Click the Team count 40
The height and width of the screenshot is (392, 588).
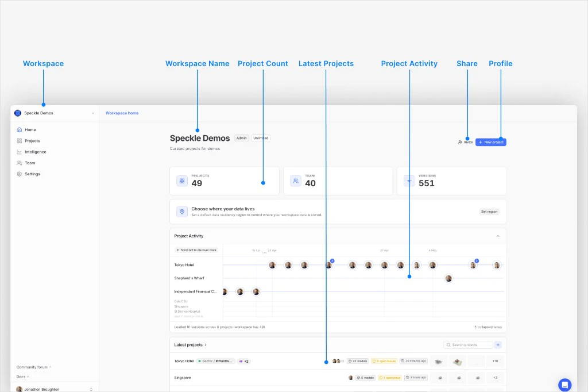pos(310,183)
